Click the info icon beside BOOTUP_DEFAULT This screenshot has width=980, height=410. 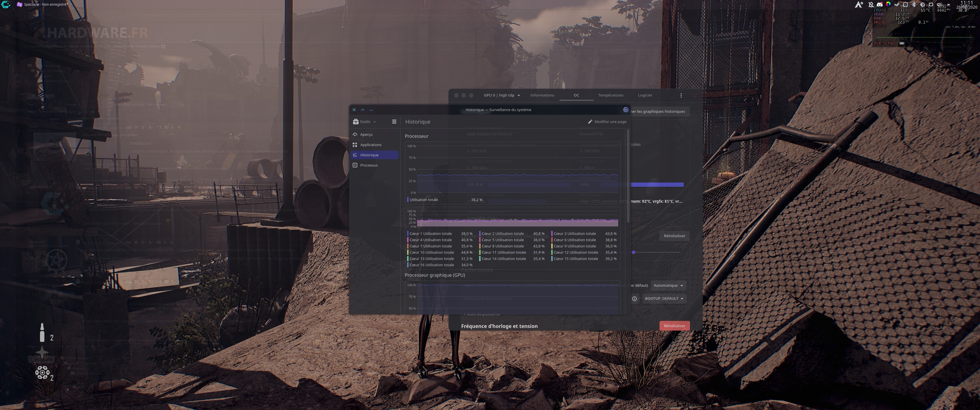(634, 299)
